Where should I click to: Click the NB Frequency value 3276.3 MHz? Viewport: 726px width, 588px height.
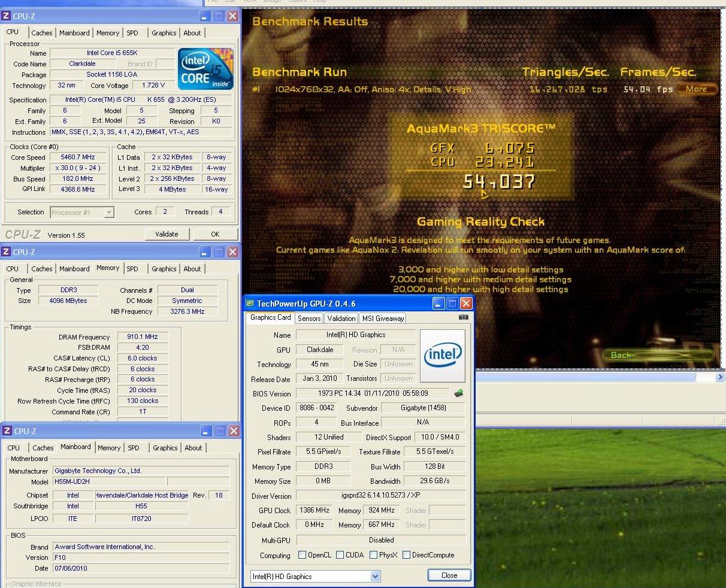pos(187,311)
